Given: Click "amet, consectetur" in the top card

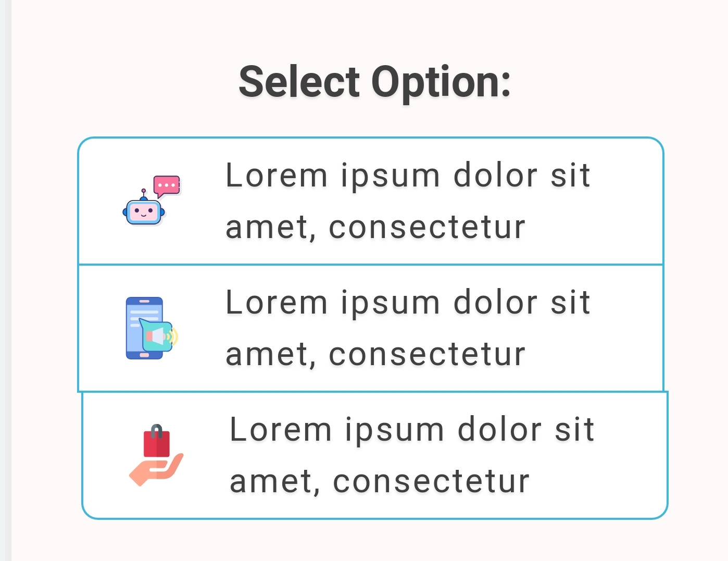Looking at the screenshot, I should click(375, 228).
